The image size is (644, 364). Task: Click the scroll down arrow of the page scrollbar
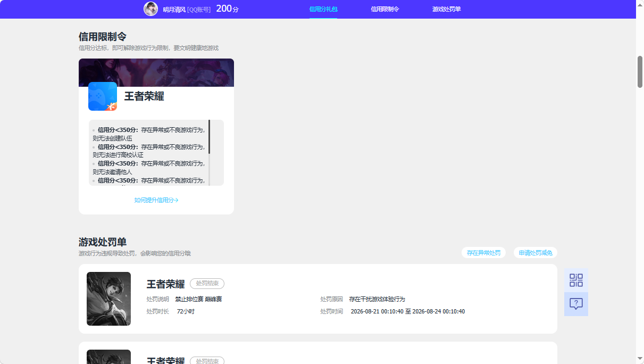(640, 359)
